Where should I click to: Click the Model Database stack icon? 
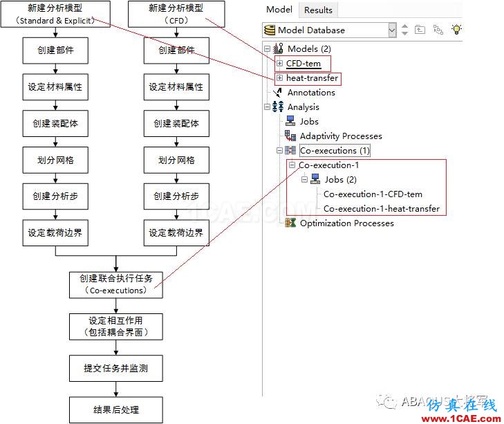coord(270,30)
